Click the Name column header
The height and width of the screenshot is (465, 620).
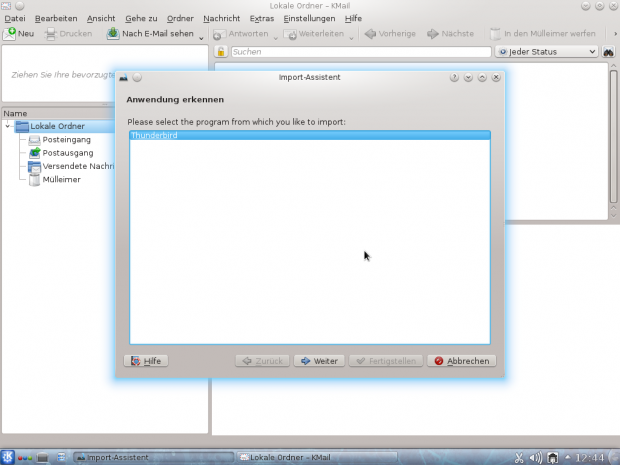coord(59,113)
